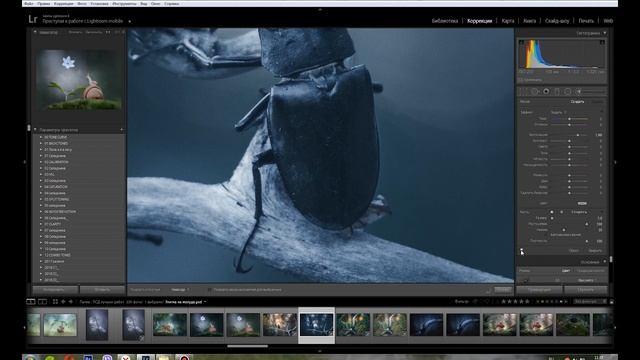Select the Graduated Filter tool
Screen dimensions: 640x360
(x=557, y=91)
